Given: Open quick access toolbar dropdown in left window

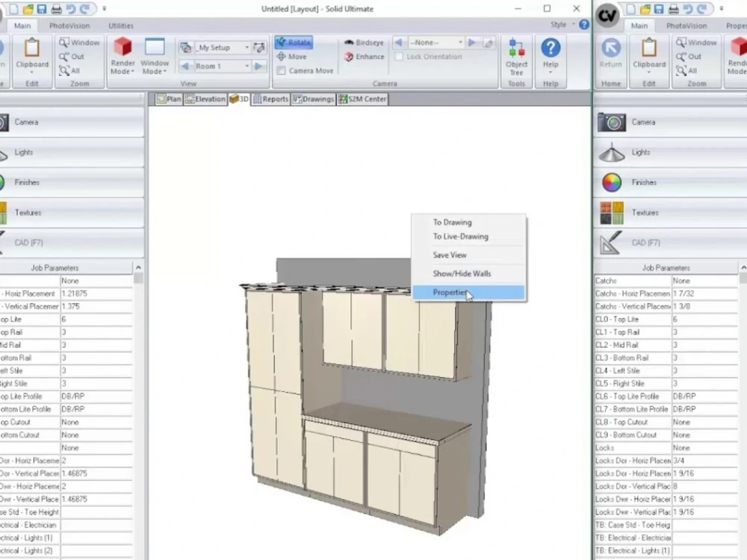Looking at the screenshot, I should [105, 8].
